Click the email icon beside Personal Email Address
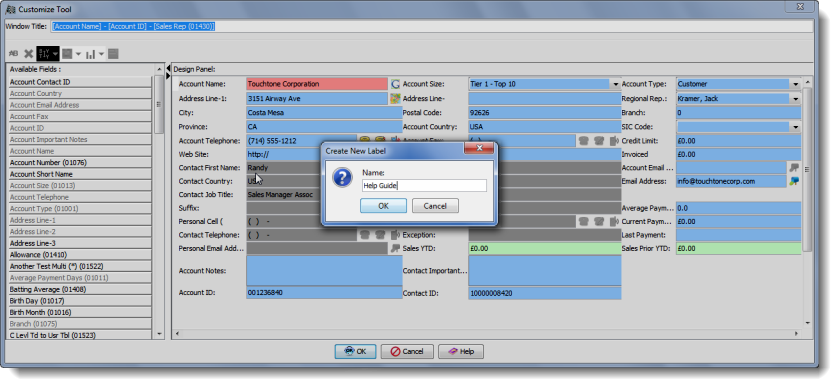Screen dimensions: 839x388 [x=395, y=248]
